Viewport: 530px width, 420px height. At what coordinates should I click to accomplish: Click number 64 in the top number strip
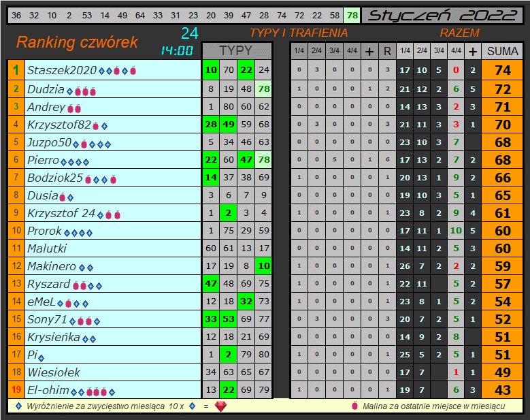pos(140,16)
